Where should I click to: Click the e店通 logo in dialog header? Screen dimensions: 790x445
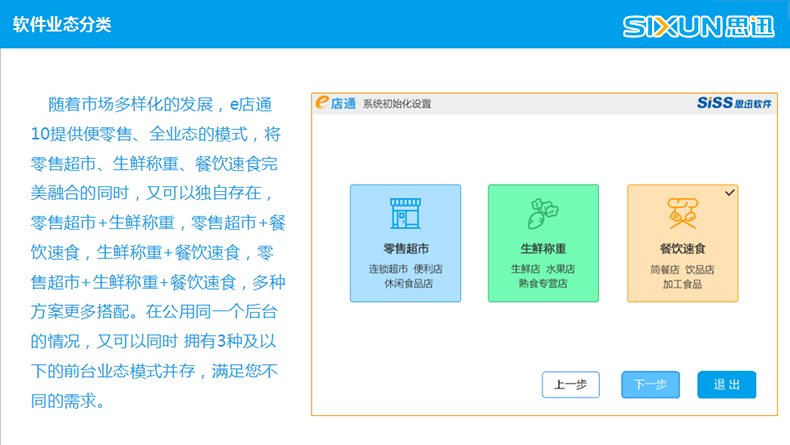tap(335, 103)
